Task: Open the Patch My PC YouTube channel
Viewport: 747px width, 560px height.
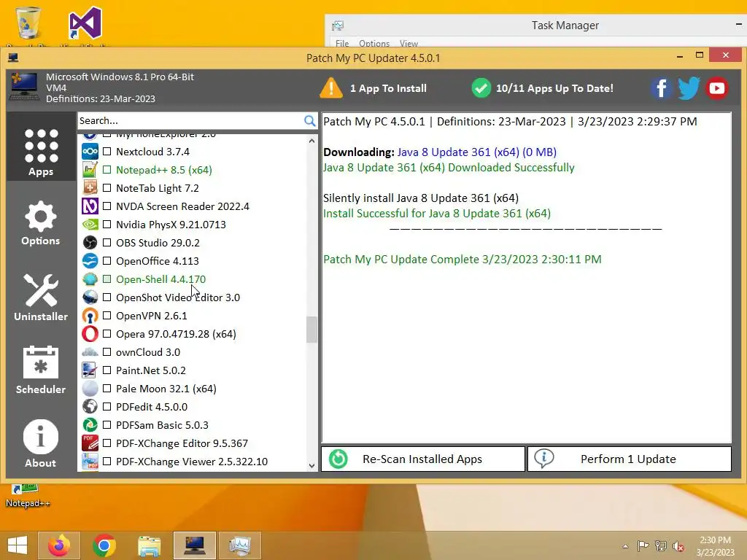Action: 716,88
